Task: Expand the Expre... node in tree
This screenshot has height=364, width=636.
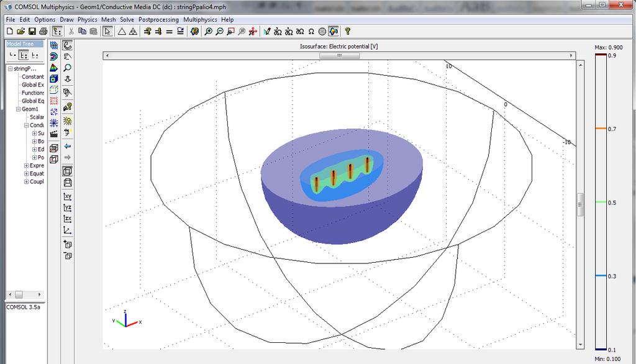Action: coord(26,166)
